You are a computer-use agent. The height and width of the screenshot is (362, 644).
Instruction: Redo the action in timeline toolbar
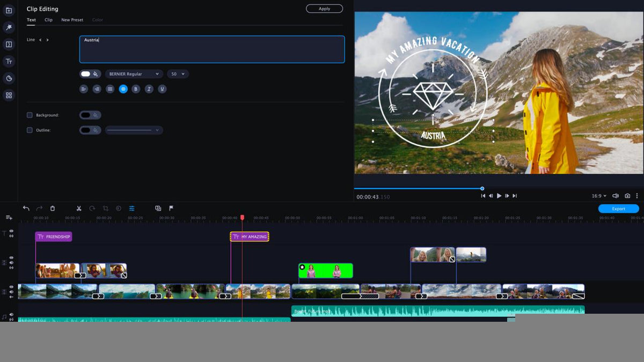pyautogui.click(x=39, y=208)
